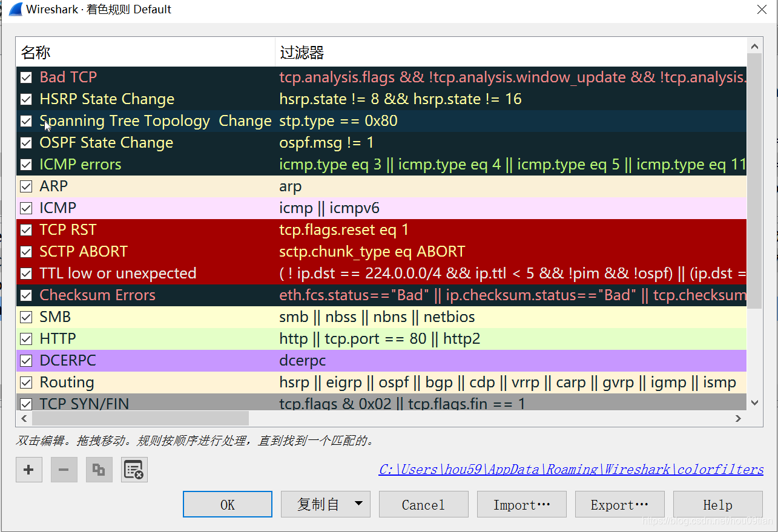
Task: Click filter 'http || tcp.port == 80 || http2'
Action: click(x=380, y=339)
